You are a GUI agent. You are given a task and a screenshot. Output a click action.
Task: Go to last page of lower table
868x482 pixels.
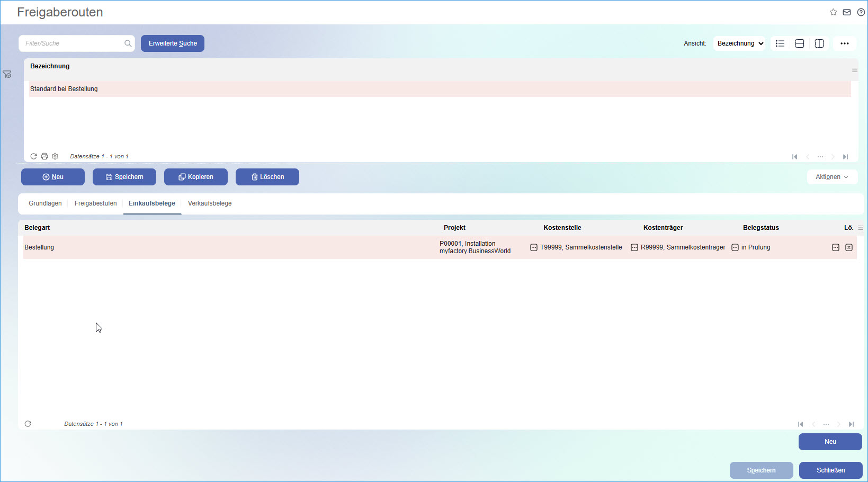tap(852, 424)
